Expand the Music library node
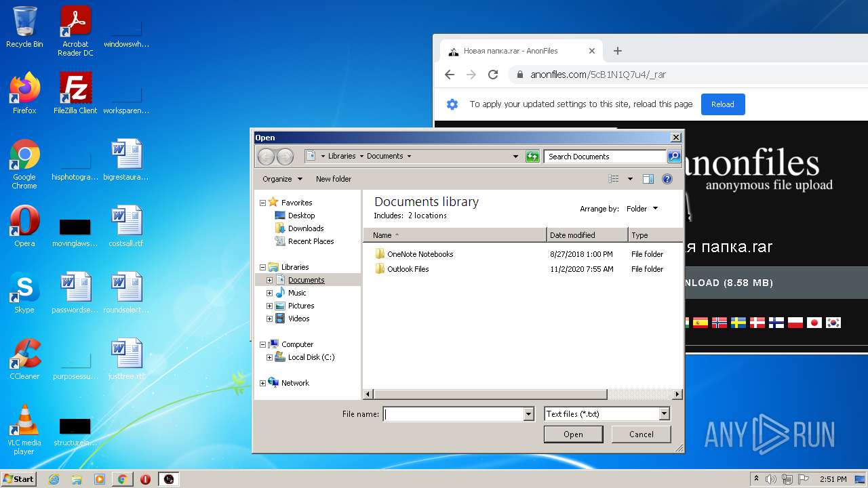Viewport: 868px width, 488px height. 270,293
